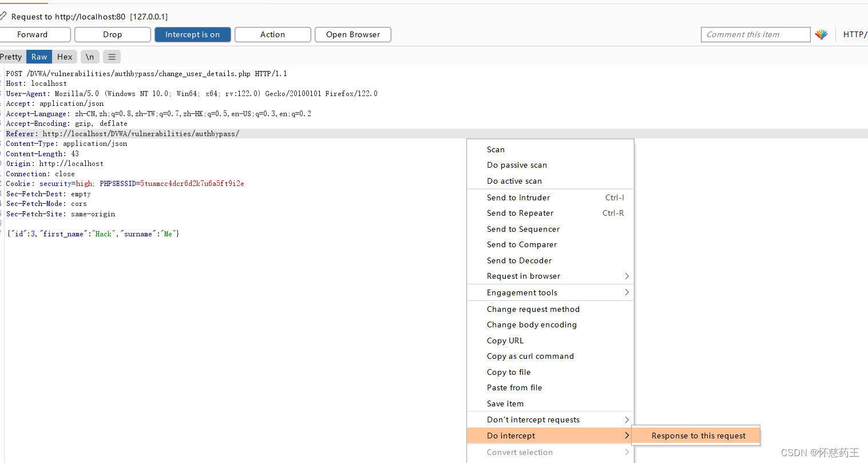Expand the Request in browser submenu

point(550,276)
